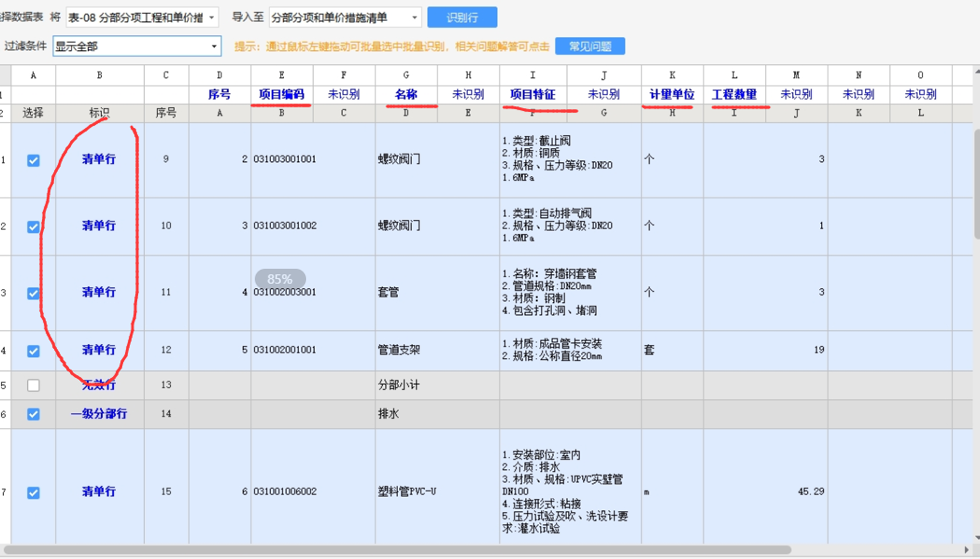Check the box for 分部小计 row
The height and width of the screenshot is (559, 980).
(x=33, y=385)
